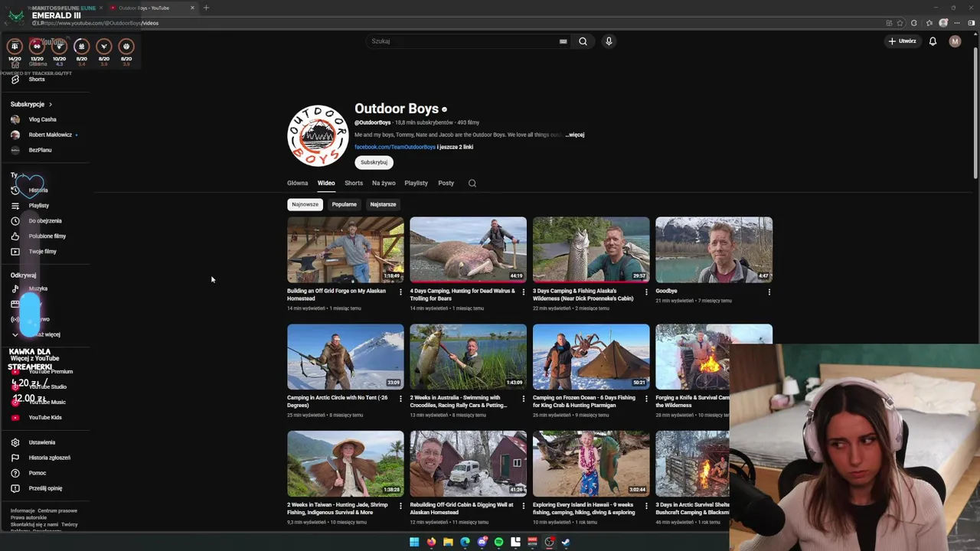This screenshot has height=551, width=980.
Task: Add page to browser favorites star
Action: pos(900,23)
